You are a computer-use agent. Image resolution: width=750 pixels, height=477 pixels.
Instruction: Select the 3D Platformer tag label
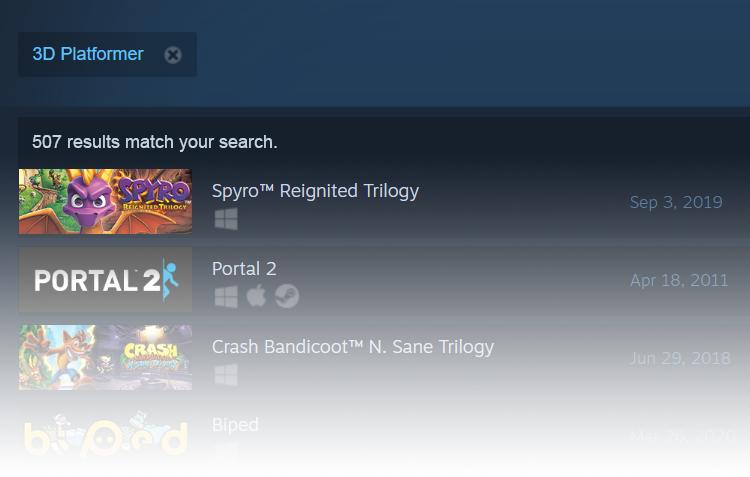[88, 54]
